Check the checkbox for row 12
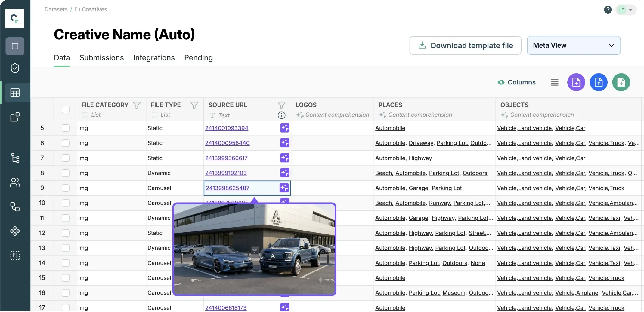This screenshot has height=312, width=644. [x=66, y=233]
